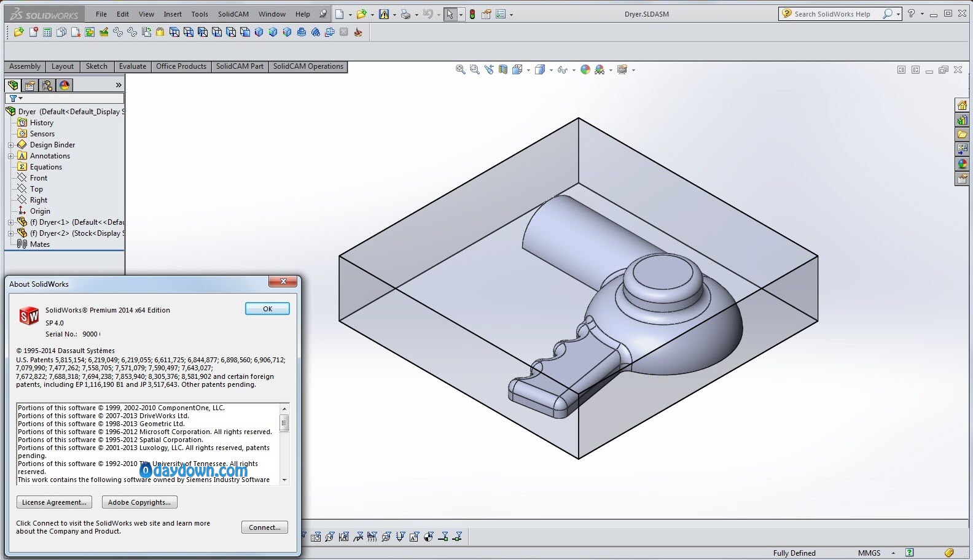The image size is (973, 560).
Task: Click the copyright list scrollbar thumb
Action: point(284,423)
